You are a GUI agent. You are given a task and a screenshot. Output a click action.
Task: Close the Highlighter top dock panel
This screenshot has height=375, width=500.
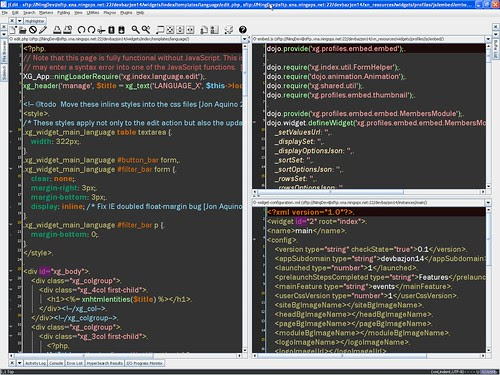pos(12,21)
